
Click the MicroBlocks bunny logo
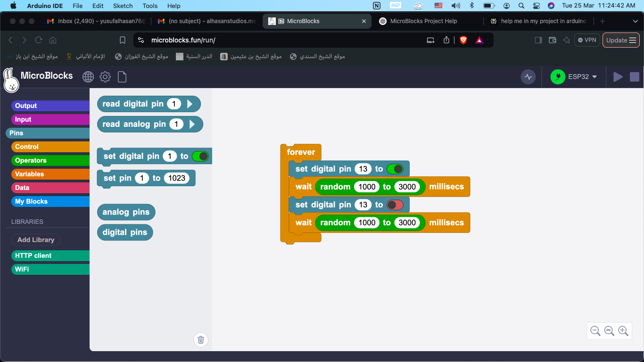11,80
